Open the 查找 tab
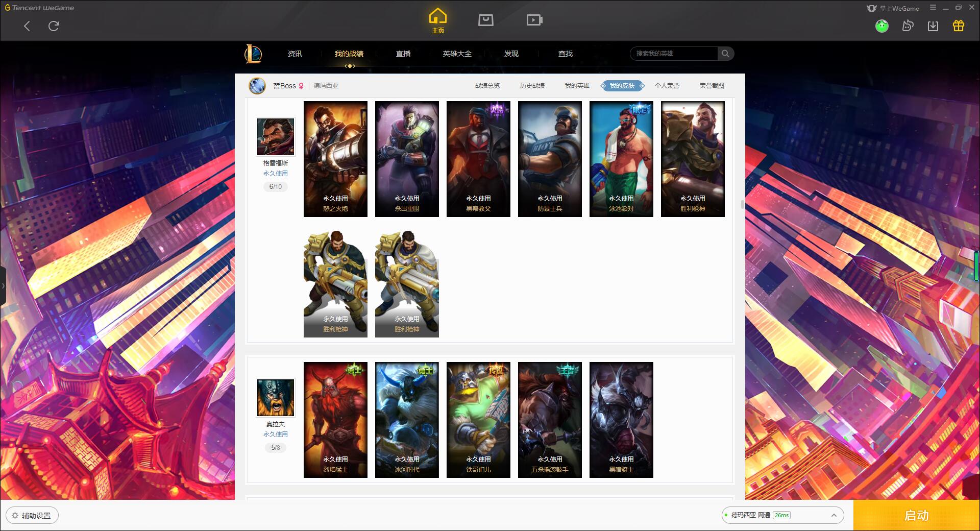Image resolution: width=980 pixels, height=531 pixels. tap(566, 54)
